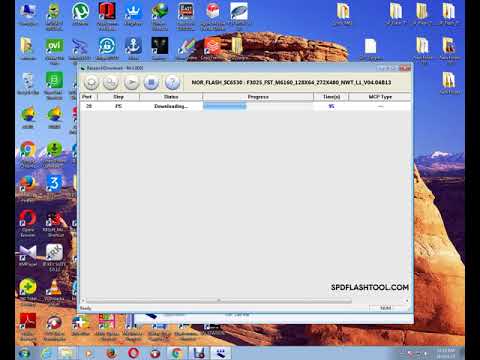
Task: Click the 'Ready' status bar text
Action: point(86,308)
